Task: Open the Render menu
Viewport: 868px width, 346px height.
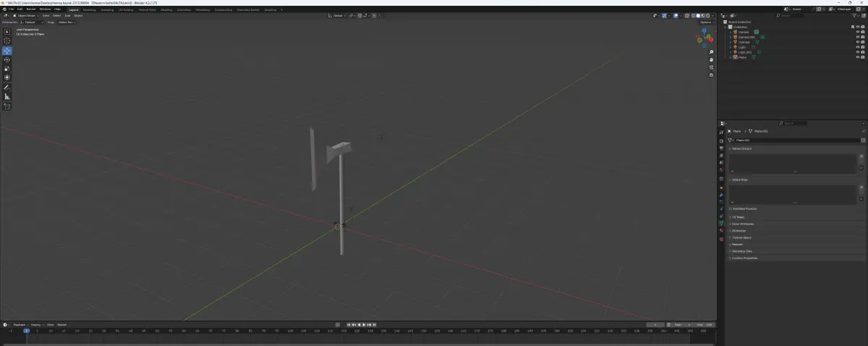Action: tap(30, 9)
